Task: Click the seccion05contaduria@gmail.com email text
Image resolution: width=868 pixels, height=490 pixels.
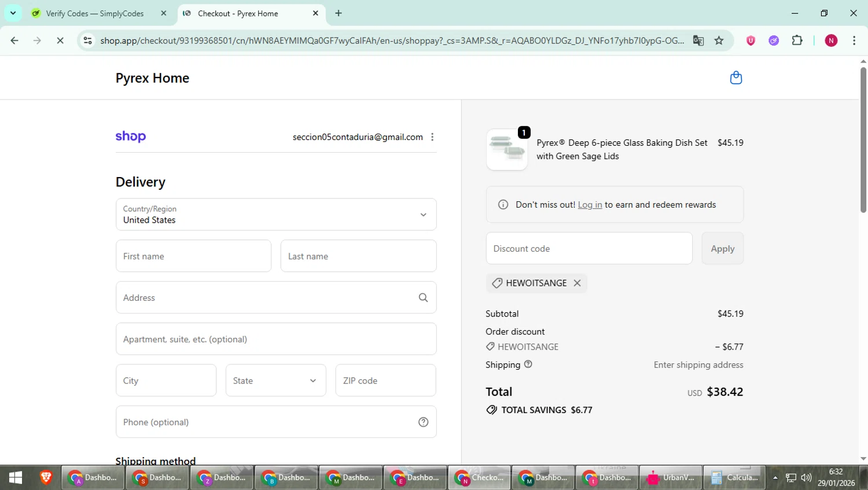Action: (x=358, y=137)
